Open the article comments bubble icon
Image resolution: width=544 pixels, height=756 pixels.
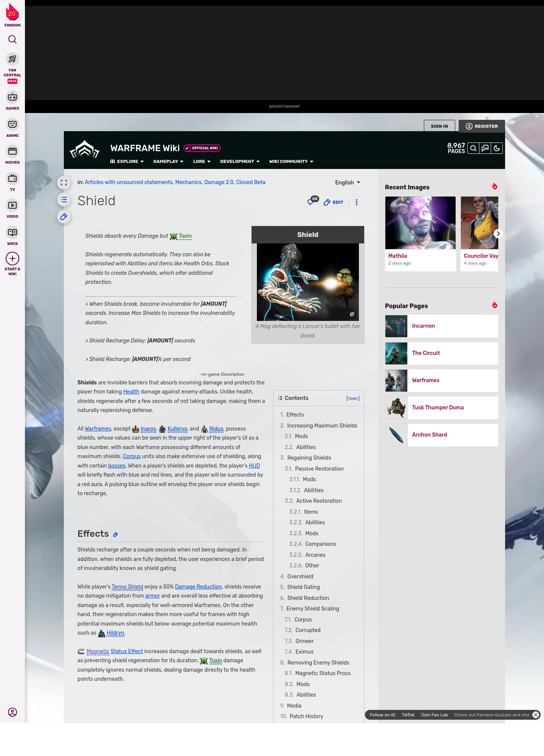311,202
